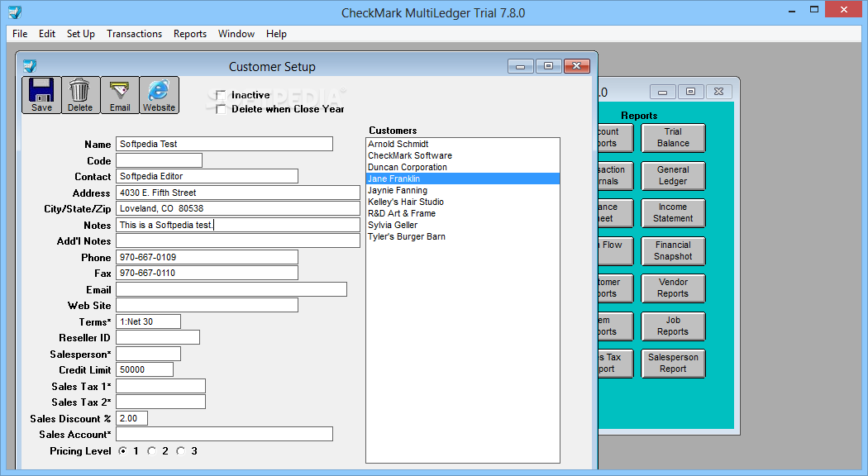Check Delete when Close Year
Screen dimensions: 868x476
point(221,109)
